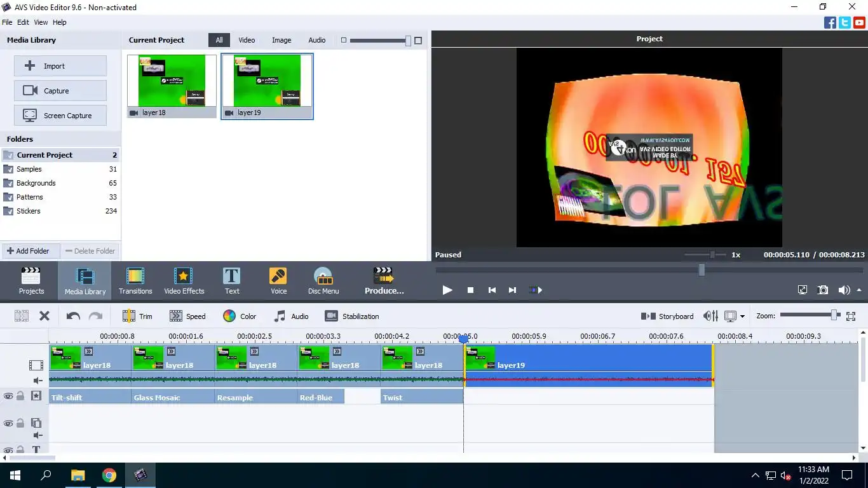Viewport: 868px width, 488px height.
Task: Open the Trim tool
Action: [137, 316]
